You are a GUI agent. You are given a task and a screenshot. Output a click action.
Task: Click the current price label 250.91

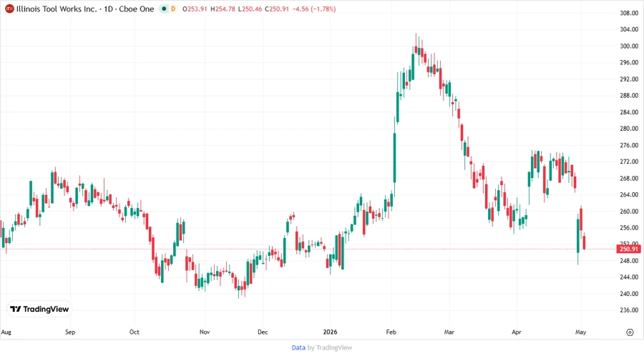(x=629, y=249)
